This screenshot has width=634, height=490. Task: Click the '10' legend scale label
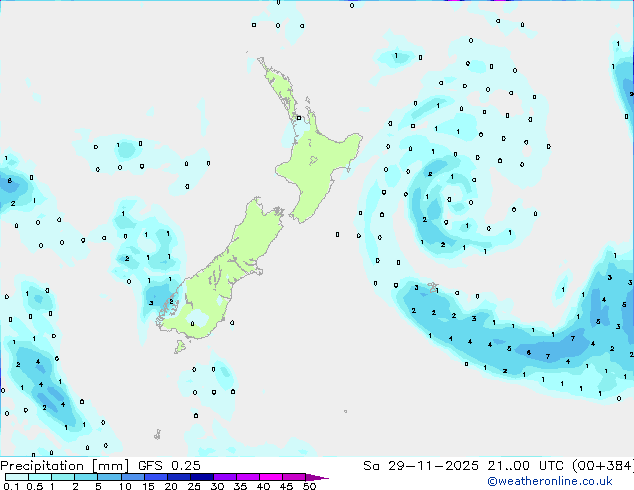click(125, 486)
